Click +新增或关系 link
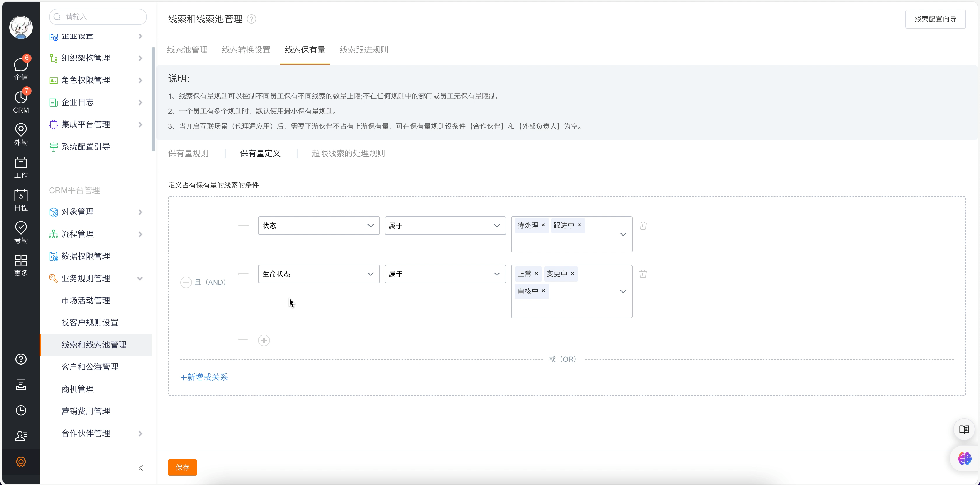980x485 pixels. coord(204,377)
